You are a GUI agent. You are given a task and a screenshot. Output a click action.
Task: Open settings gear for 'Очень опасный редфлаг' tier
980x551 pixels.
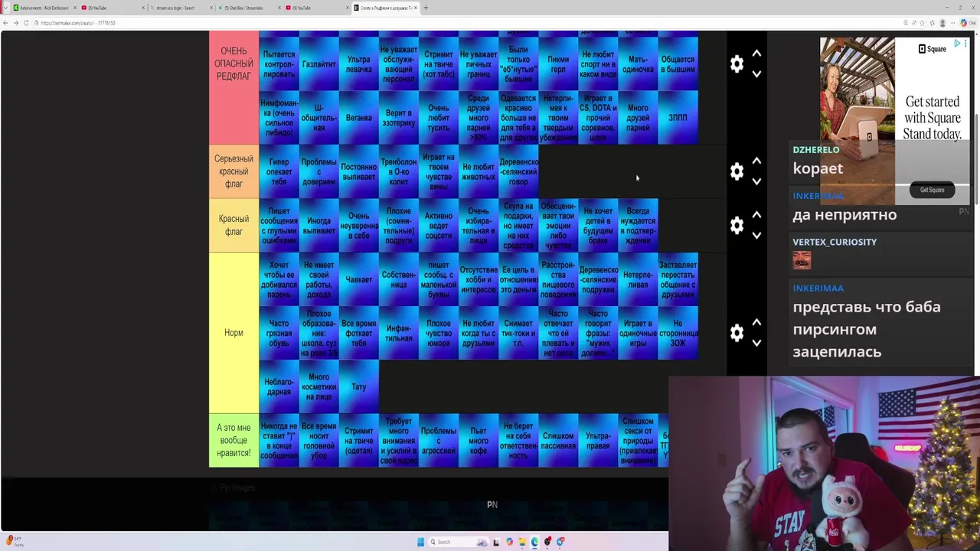click(737, 64)
